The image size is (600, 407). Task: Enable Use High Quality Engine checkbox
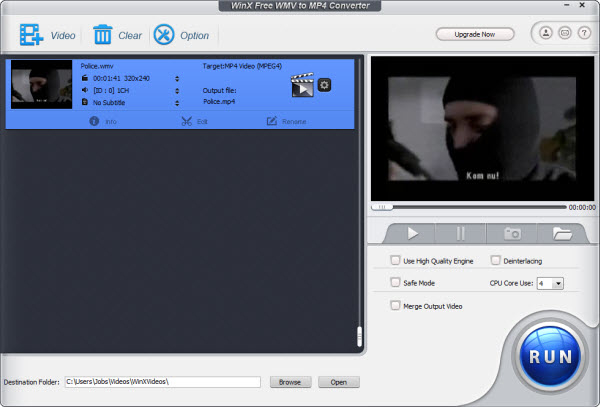tap(395, 260)
